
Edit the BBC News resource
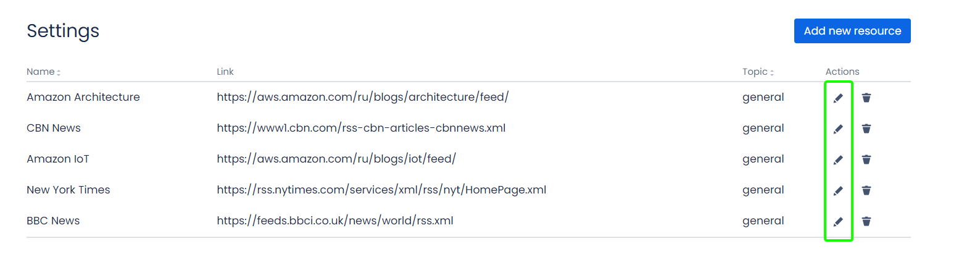[x=838, y=221]
